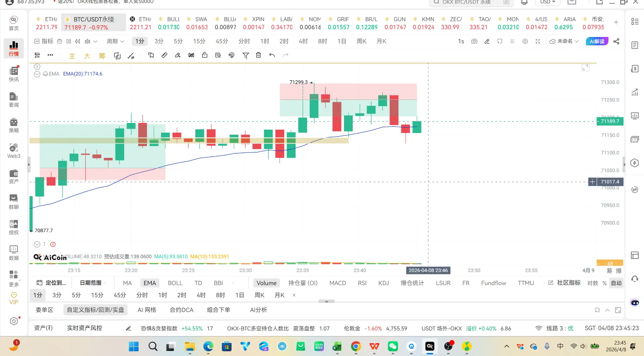Screen dimensions: 644x356
Task: Click the 指标 indicators button
Action: point(44,41)
